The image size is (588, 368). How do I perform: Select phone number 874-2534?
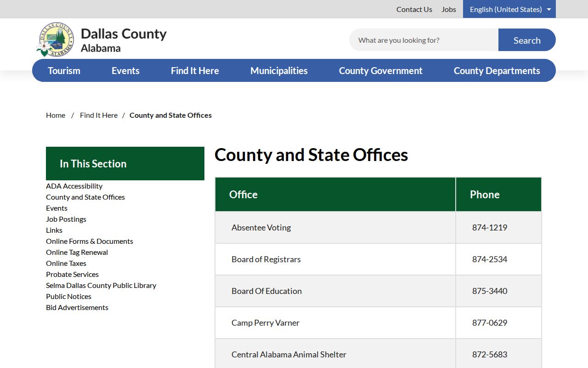[490, 259]
